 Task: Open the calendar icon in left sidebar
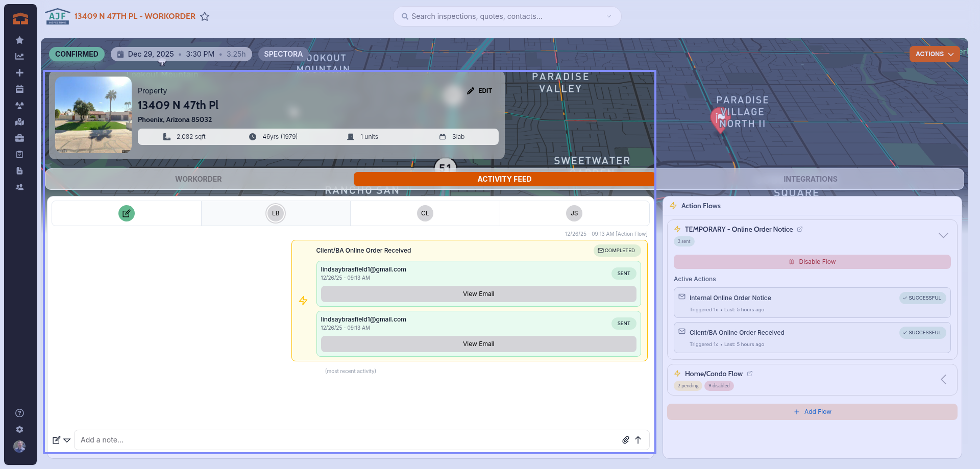19,89
